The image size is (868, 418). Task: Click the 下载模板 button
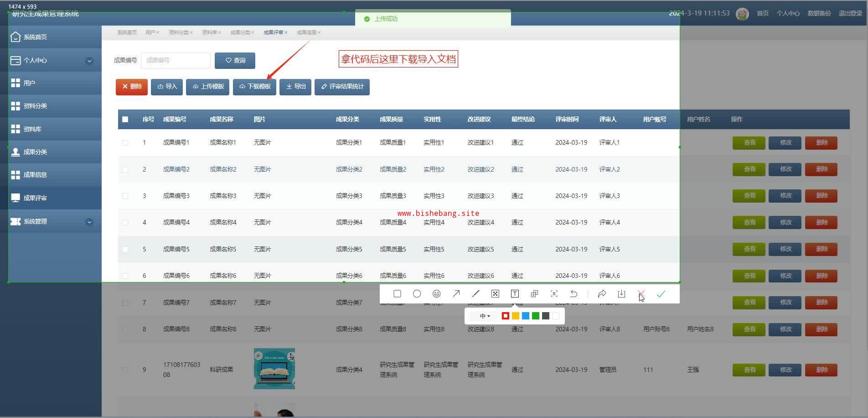255,87
